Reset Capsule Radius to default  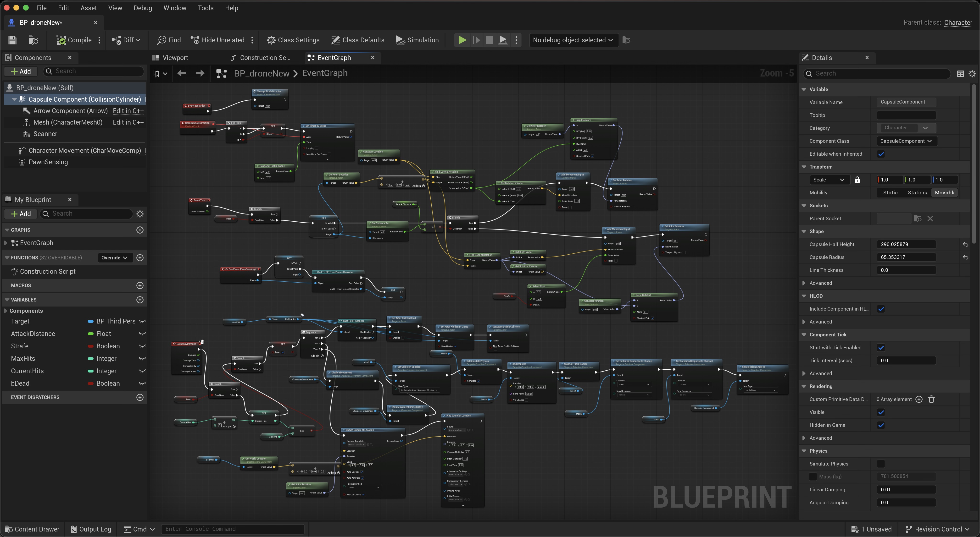tap(965, 257)
